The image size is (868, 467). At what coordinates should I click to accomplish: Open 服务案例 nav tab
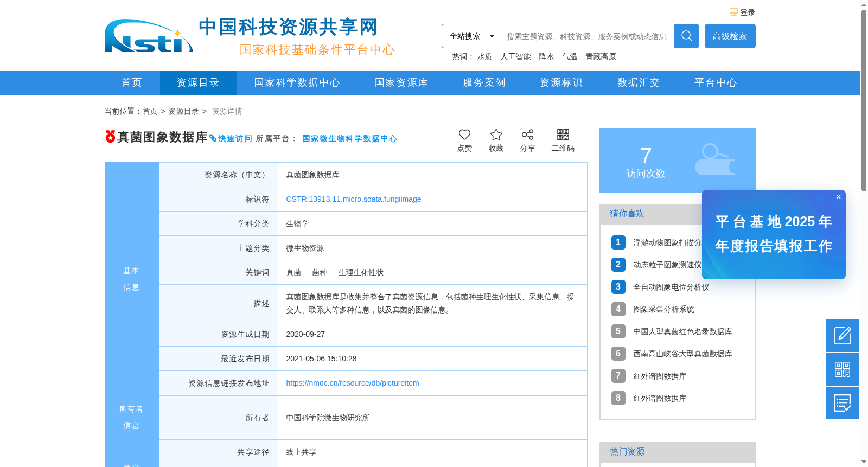tap(484, 82)
